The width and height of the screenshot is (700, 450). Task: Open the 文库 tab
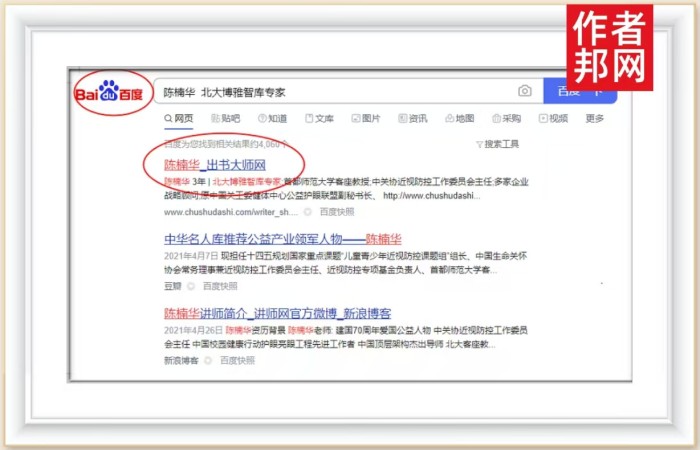pyautogui.click(x=318, y=118)
